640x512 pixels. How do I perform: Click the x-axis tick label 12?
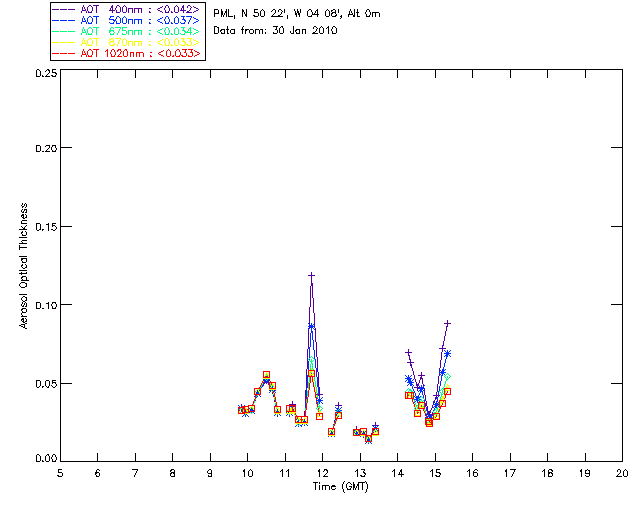click(322, 474)
